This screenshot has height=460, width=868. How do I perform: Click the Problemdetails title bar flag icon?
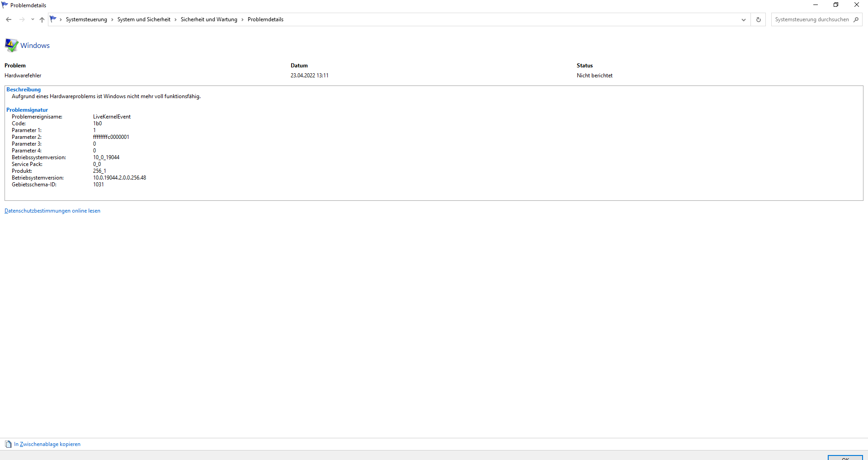tap(5, 5)
